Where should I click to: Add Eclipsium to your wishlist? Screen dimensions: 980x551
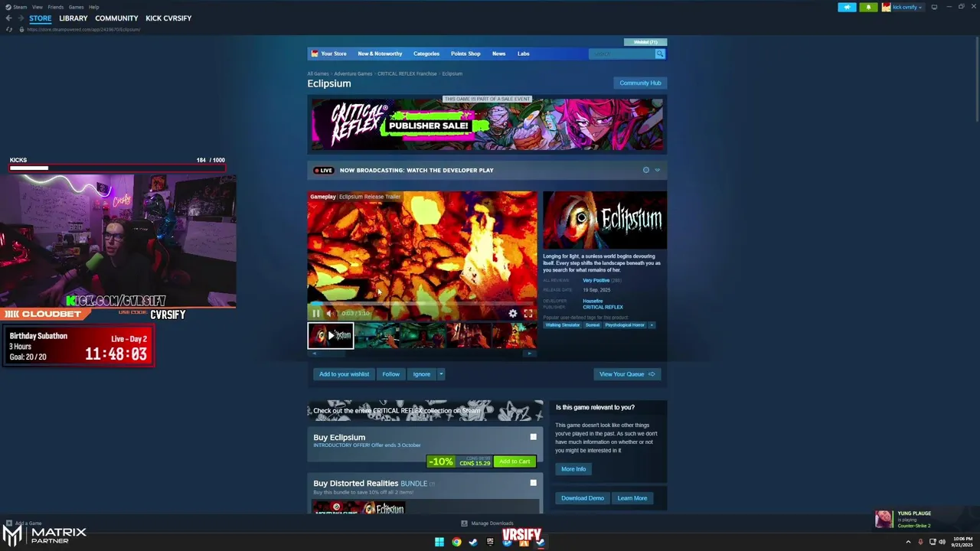click(x=344, y=374)
